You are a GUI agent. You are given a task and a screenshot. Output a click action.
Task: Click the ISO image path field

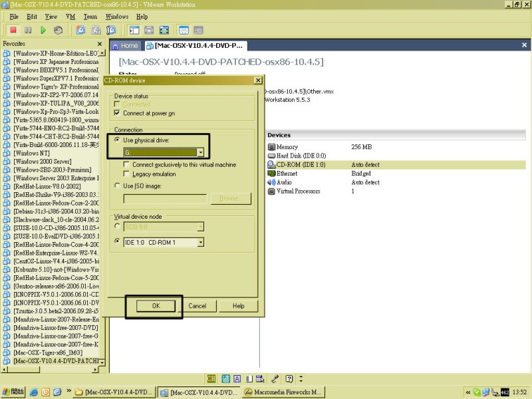165,199
